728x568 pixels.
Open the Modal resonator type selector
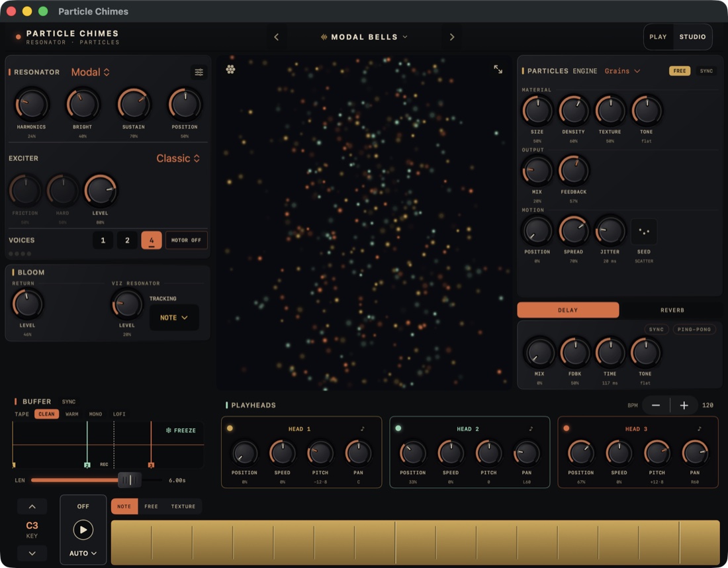pos(91,72)
